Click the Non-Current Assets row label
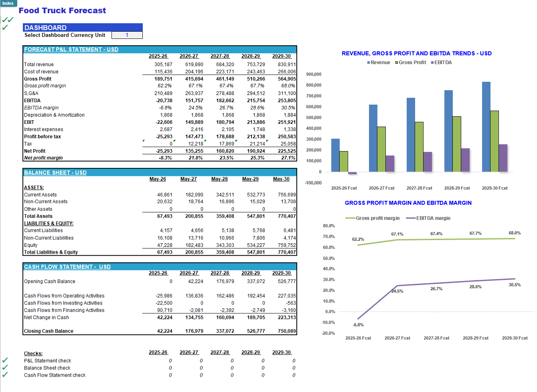 coord(46,202)
